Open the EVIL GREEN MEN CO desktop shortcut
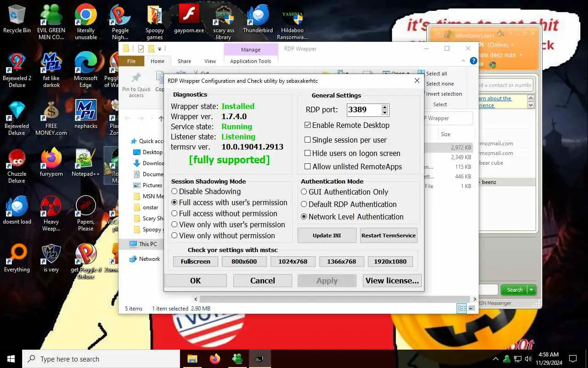 (51, 22)
